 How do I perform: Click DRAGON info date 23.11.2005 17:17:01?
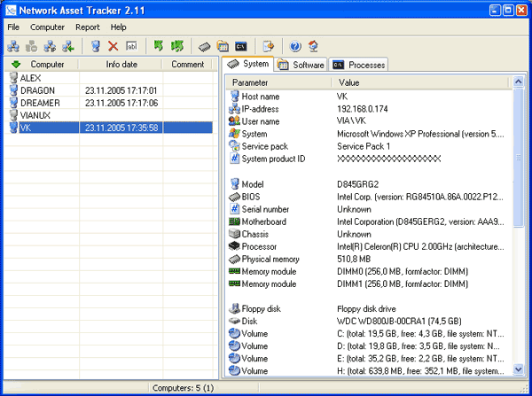click(x=121, y=90)
